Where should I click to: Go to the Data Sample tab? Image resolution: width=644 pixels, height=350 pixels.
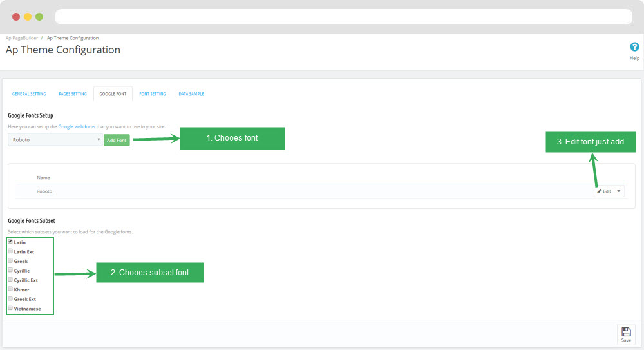tap(191, 94)
